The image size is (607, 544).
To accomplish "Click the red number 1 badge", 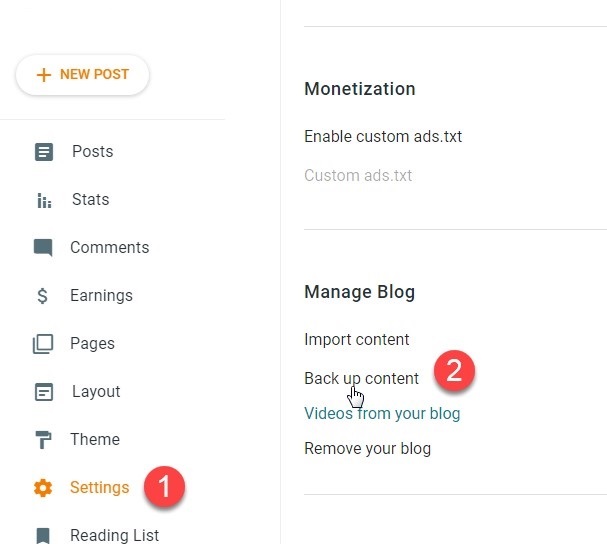I will pyautogui.click(x=165, y=487).
